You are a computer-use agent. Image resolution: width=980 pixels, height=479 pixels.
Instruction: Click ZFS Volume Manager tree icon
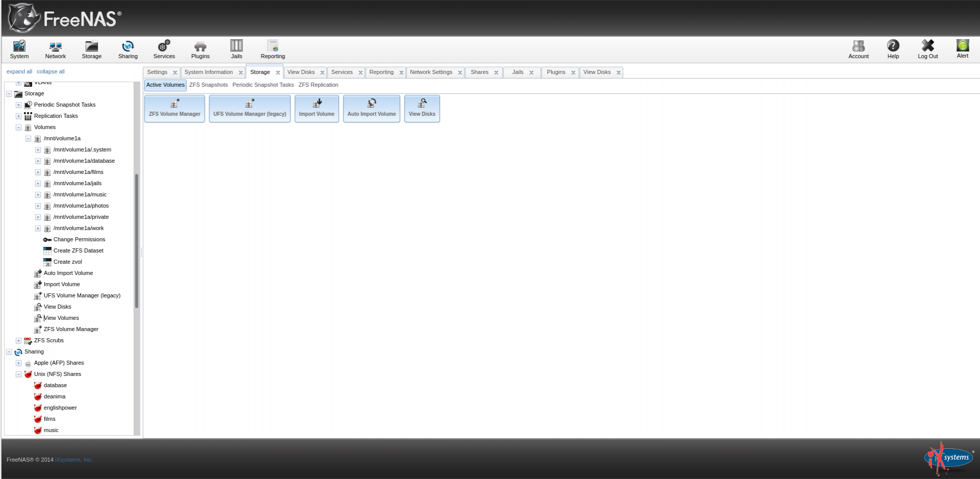[x=38, y=330]
